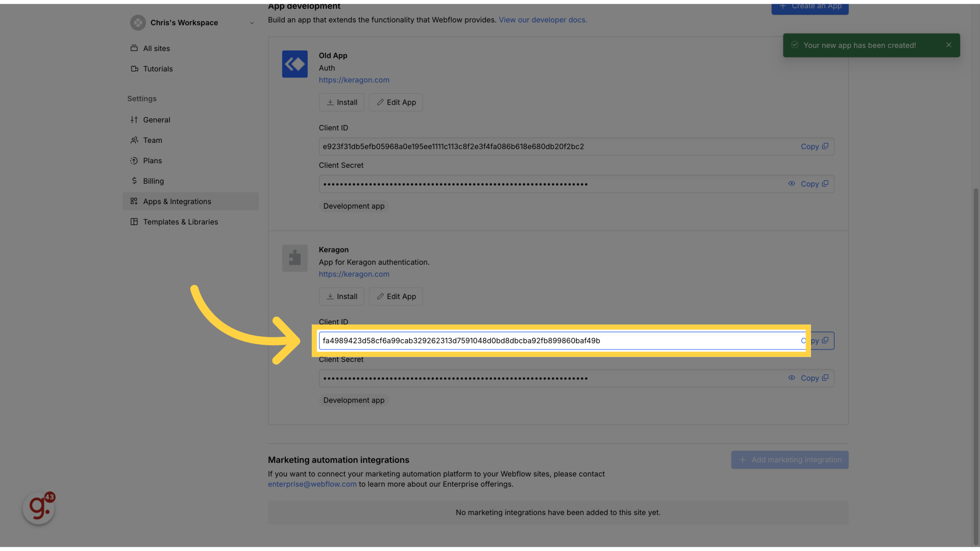Click the Keragon Install download icon
This screenshot has height=551, width=980.
[330, 297]
